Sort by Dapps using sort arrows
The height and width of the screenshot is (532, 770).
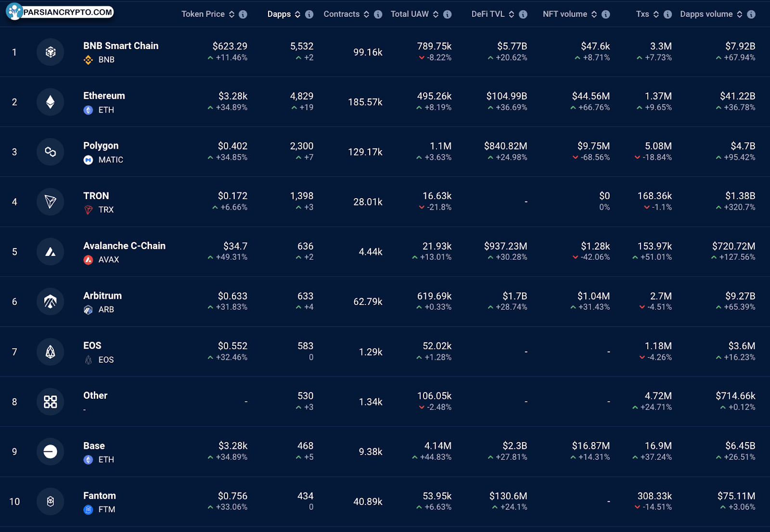click(x=298, y=14)
